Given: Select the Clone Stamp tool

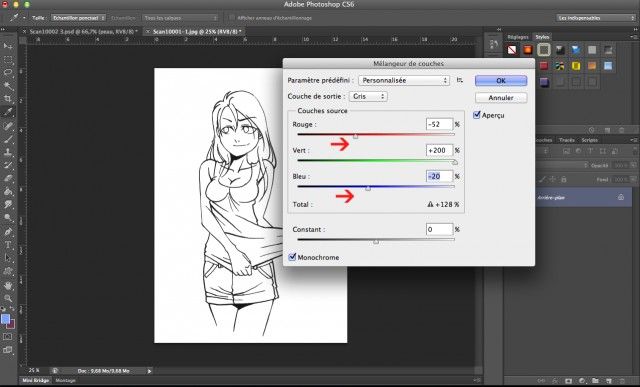Looking at the screenshot, I should 8,152.
